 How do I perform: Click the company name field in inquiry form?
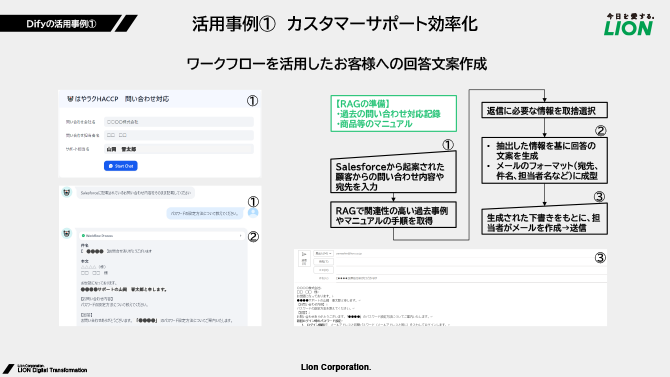click(179, 122)
